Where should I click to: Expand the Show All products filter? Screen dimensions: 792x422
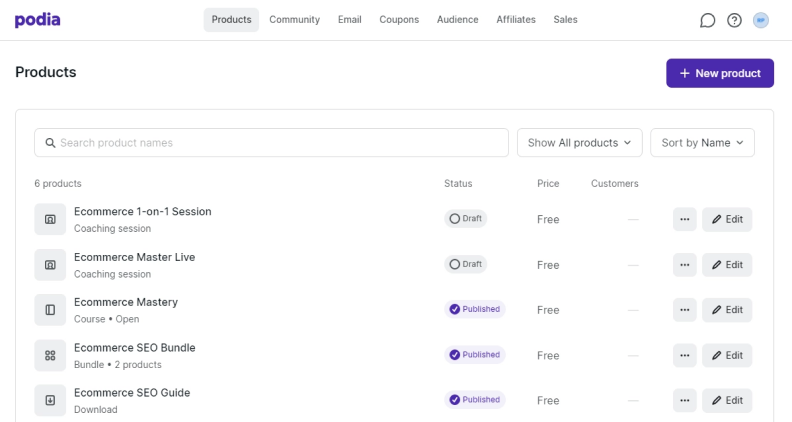(x=579, y=143)
